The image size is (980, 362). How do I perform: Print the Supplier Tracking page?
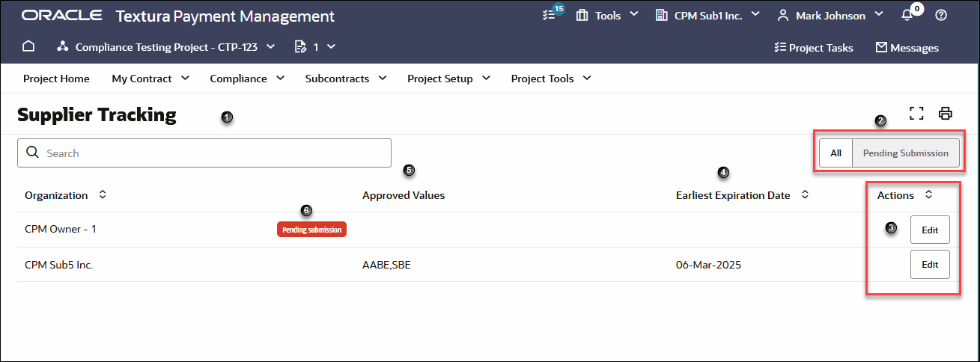click(946, 113)
